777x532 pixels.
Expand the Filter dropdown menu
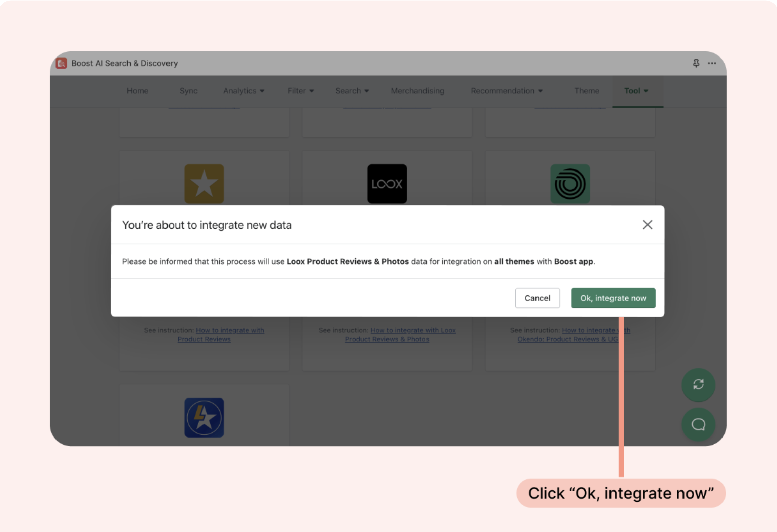point(300,91)
